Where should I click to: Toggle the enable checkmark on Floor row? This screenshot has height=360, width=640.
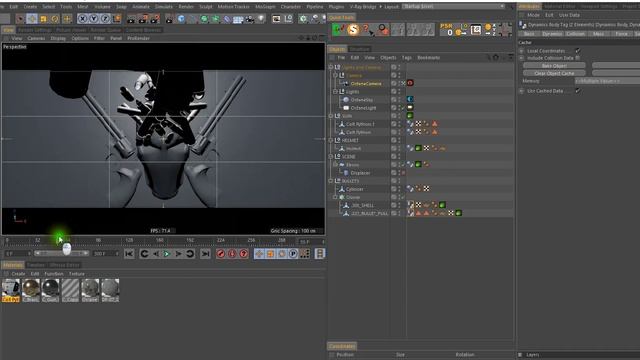pyautogui.click(x=403, y=164)
